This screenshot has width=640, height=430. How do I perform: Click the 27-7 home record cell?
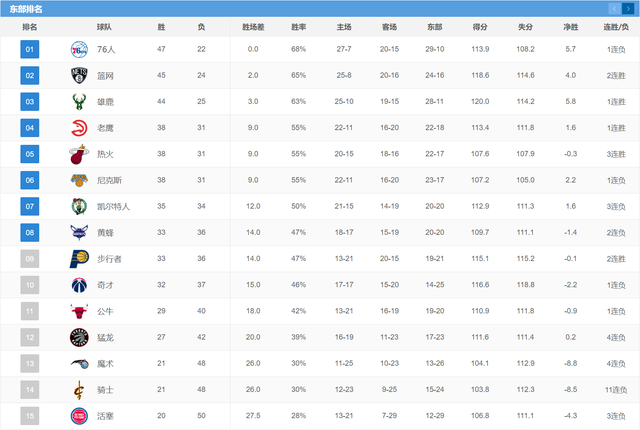click(344, 49)
